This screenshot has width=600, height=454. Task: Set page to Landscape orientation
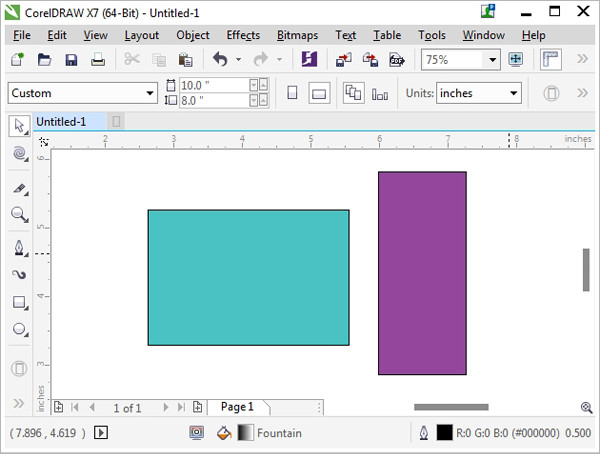[319, 93]
